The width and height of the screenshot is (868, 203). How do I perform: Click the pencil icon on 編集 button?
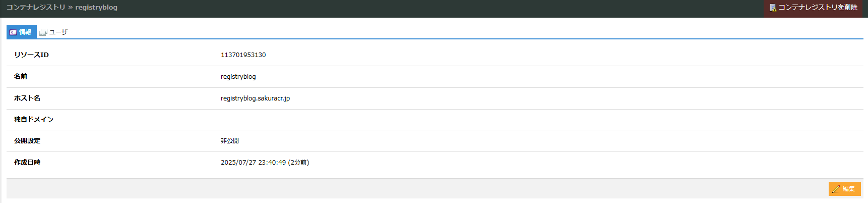pyautogui.click(x=836, y=189)
